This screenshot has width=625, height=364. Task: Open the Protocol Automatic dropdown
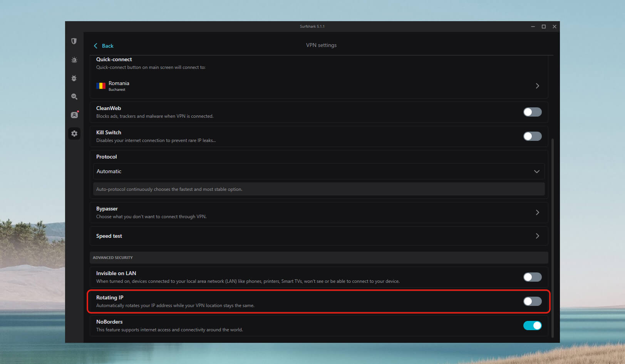(x=319, y=172)
